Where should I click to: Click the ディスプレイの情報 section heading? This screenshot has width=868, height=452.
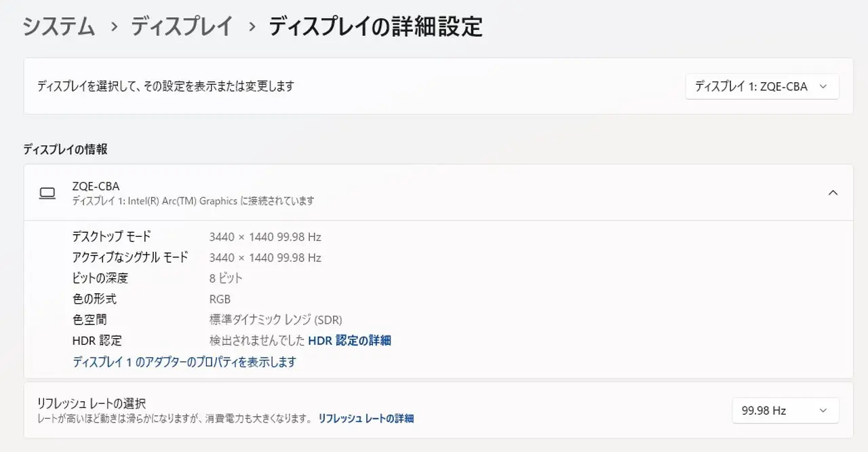click(x=65, y=149)
